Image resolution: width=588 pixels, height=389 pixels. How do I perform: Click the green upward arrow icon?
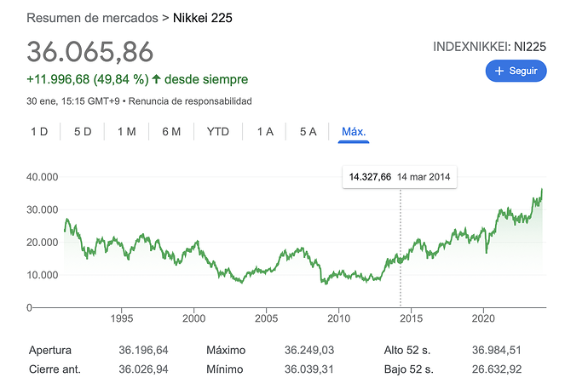[x=157, y=79]
